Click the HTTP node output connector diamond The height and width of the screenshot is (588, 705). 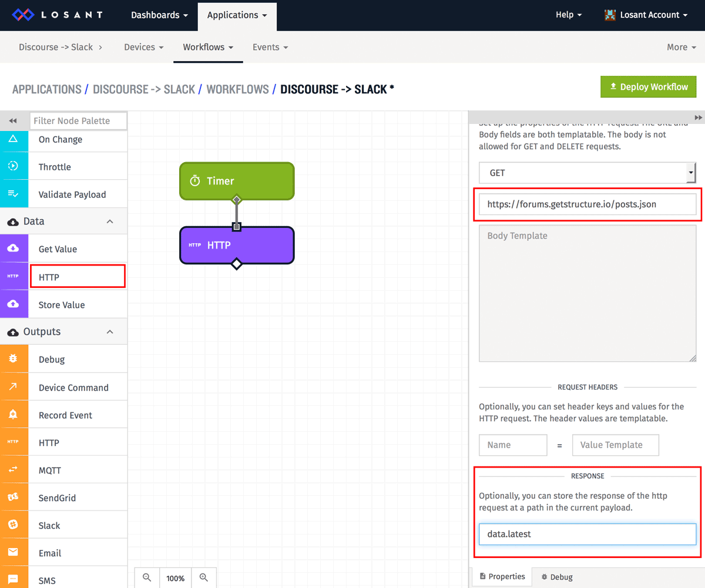(236, 264)
